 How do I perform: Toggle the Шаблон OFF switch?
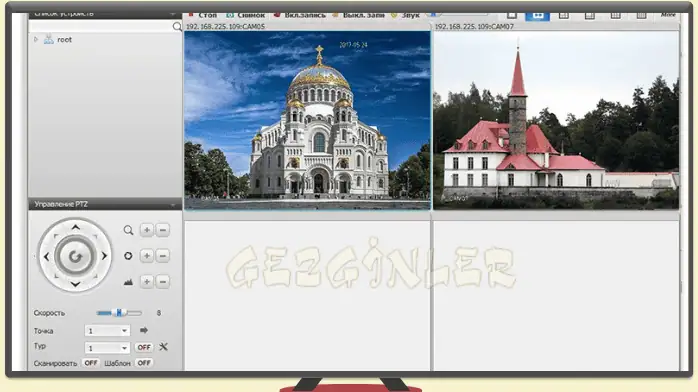[144, 363]
